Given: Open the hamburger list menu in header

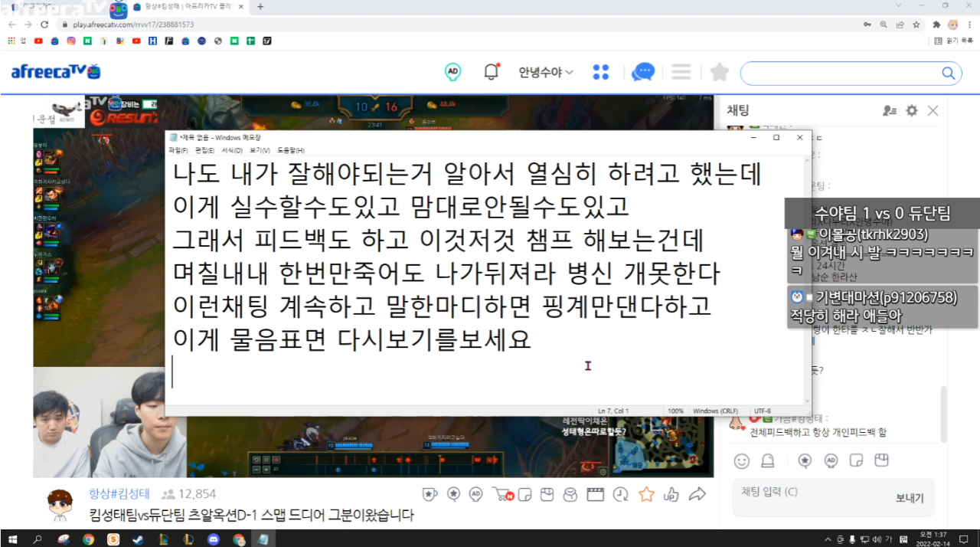Looking at the screenshot, I should pos(681,72).
